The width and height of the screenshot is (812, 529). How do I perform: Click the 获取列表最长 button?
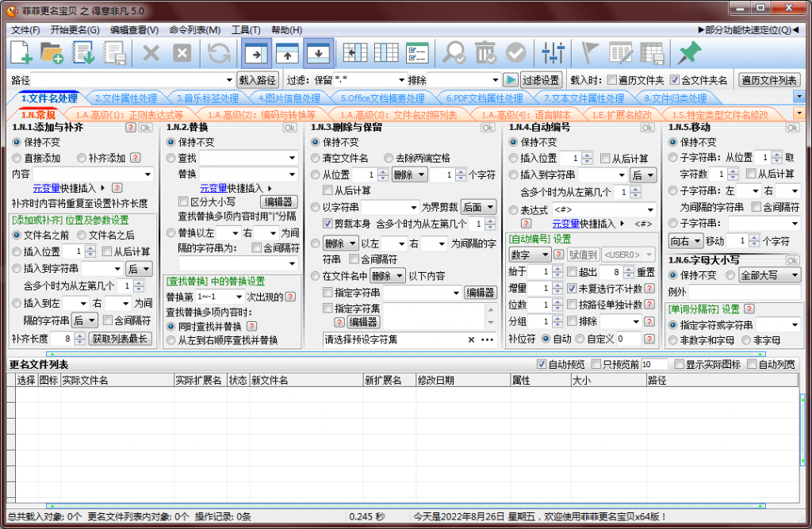pos(120,339)
